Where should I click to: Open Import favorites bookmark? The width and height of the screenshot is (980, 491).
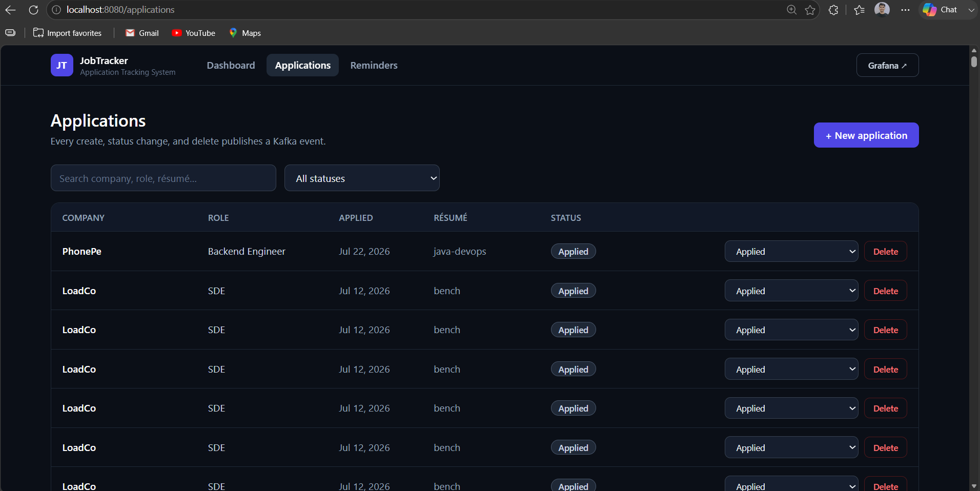point(67,33)
